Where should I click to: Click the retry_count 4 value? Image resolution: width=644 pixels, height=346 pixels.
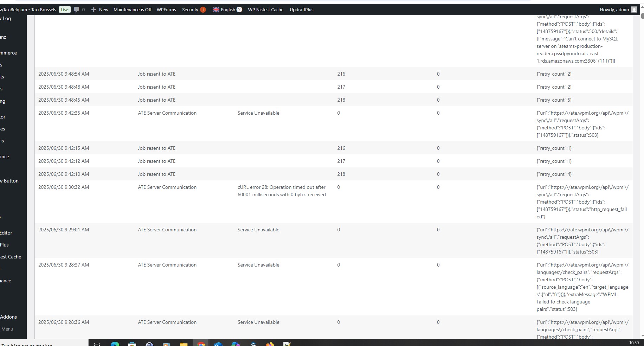click(x=554, y=174)
